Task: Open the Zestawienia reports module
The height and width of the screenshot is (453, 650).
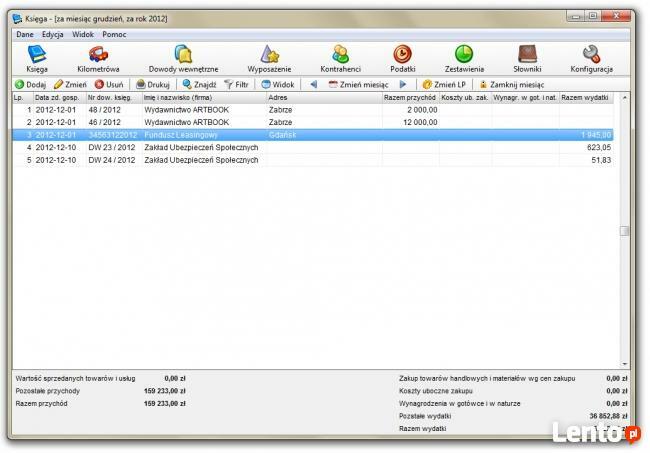Action: [x=463, y=59]
